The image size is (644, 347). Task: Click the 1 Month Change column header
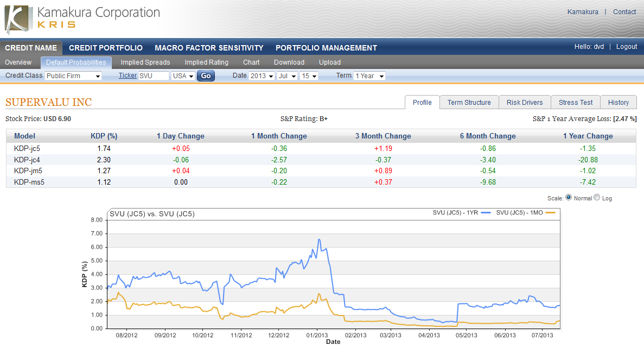(279, 136)
